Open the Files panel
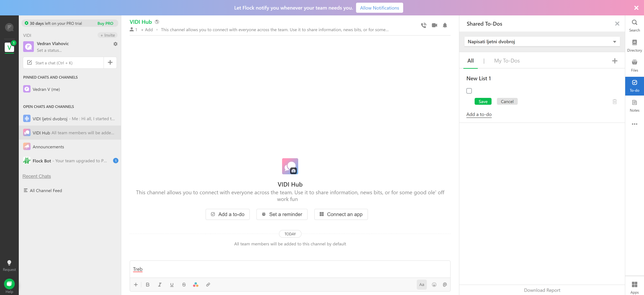 (634, 65)
